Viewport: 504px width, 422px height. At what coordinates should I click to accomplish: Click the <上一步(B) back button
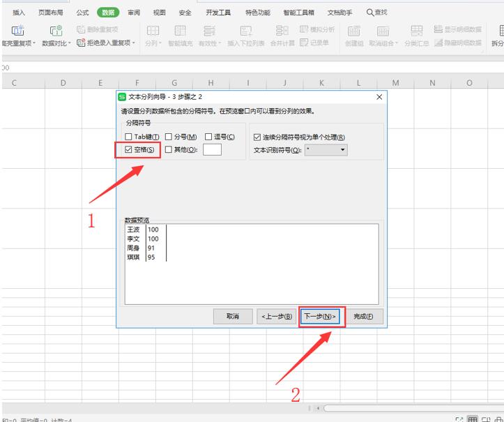(277, 317)
